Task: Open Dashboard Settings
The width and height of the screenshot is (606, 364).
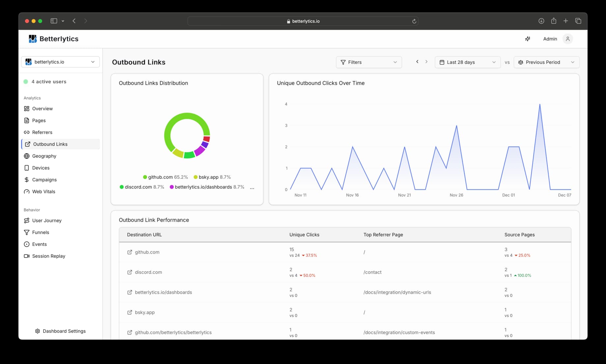Action: (x=60, y=331)
